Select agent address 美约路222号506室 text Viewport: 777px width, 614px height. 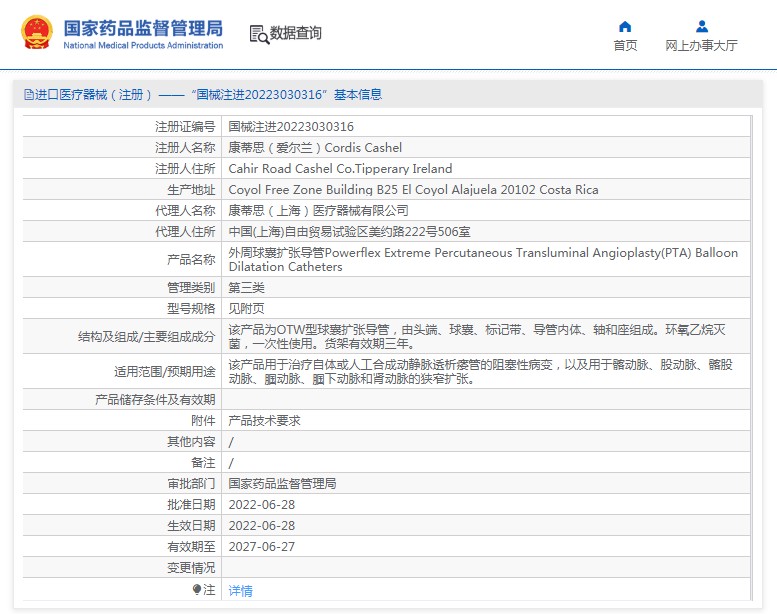349,232
